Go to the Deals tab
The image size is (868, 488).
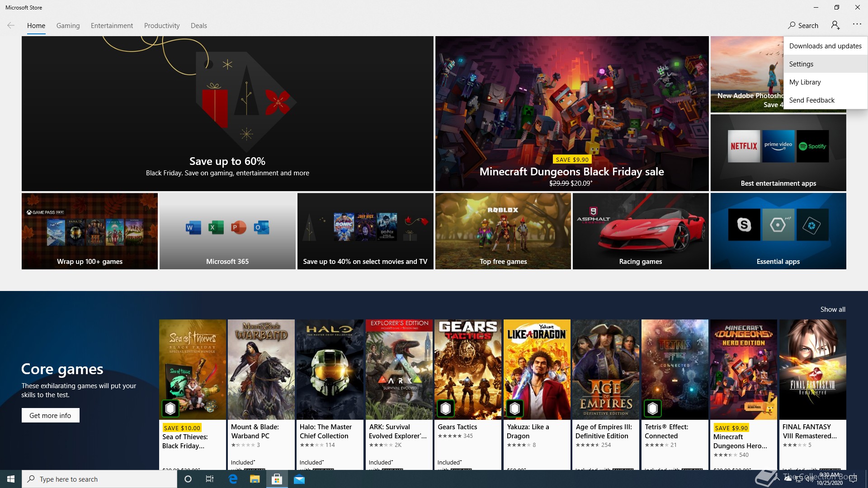(199, 26)
